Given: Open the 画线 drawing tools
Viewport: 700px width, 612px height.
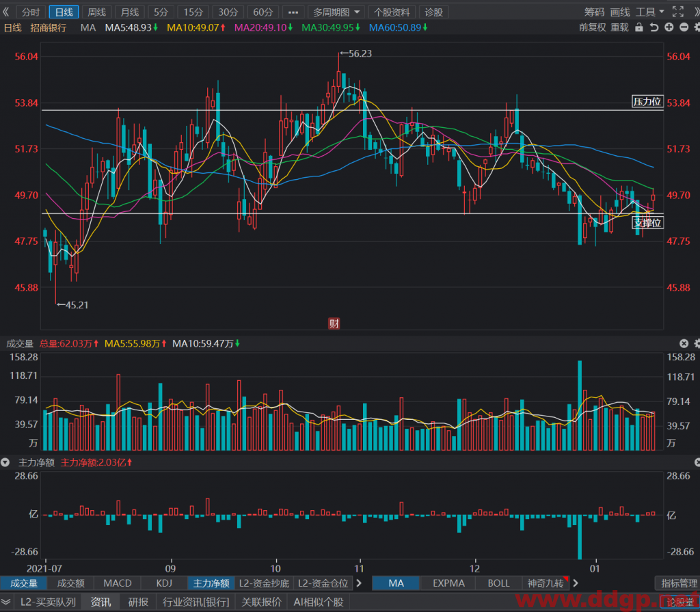Looking at the screenshot, I should pos(619,12).
